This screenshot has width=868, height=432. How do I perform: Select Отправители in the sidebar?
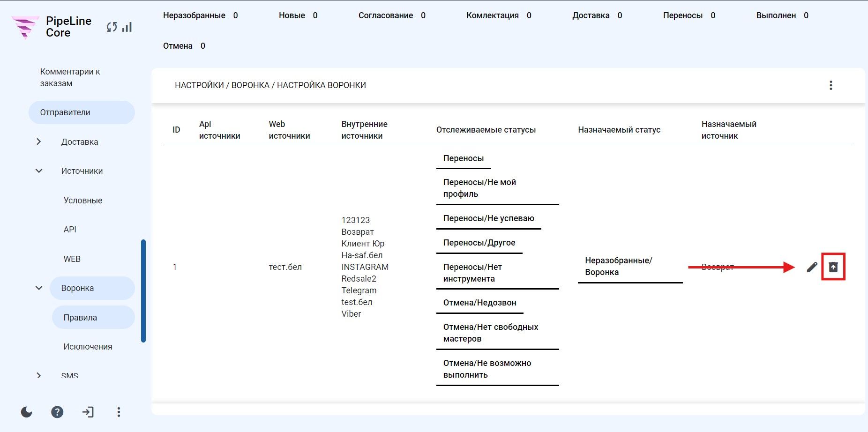coord(82,112)
